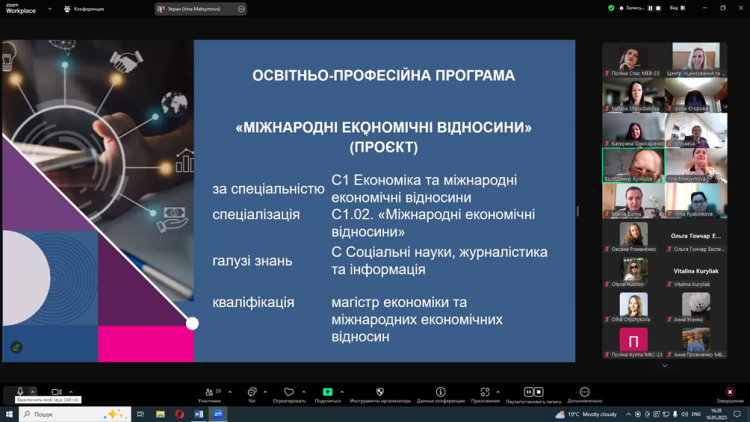Mute the microphone in Zoom toolbar

coord(19,392)
